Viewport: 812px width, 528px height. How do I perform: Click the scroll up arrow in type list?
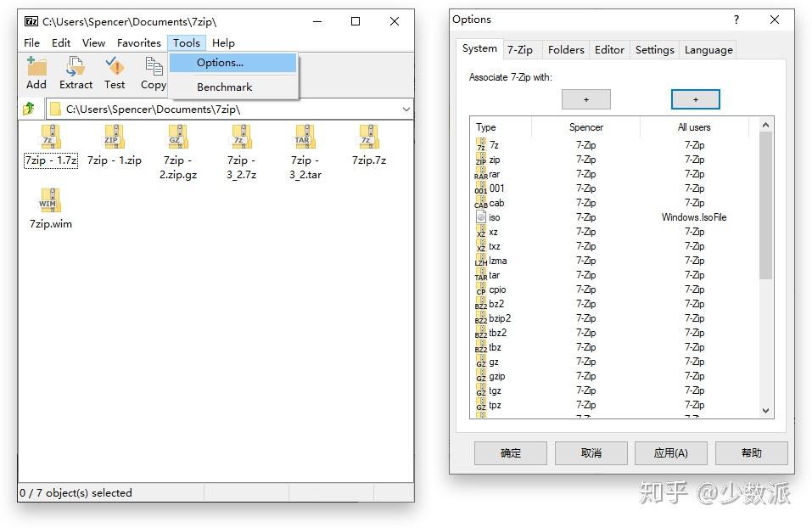766,125
